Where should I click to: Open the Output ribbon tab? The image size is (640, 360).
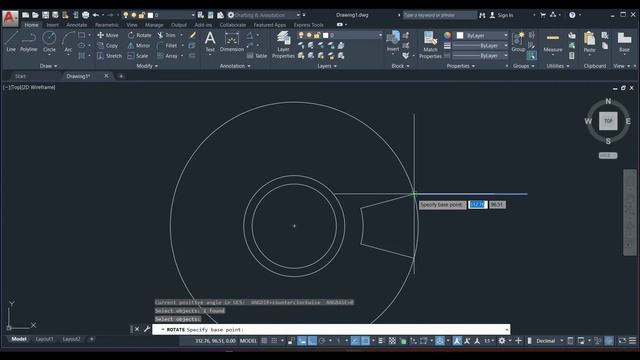[179, 25]
